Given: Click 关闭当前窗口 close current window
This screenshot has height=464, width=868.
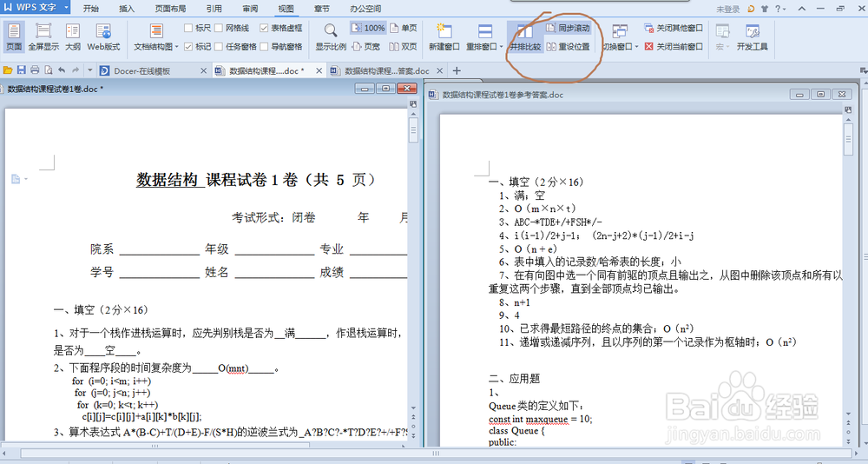Looking at the screenshot, I should point(674,47).
